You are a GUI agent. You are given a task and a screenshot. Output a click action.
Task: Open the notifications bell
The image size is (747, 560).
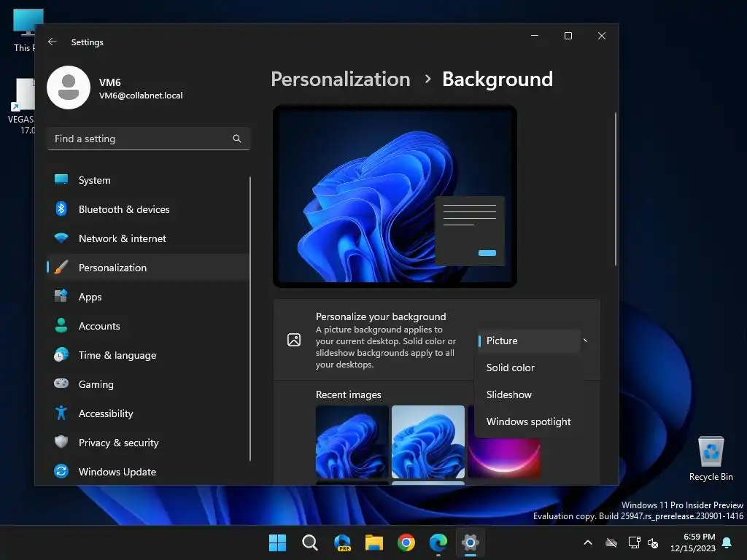pos(727,542)
